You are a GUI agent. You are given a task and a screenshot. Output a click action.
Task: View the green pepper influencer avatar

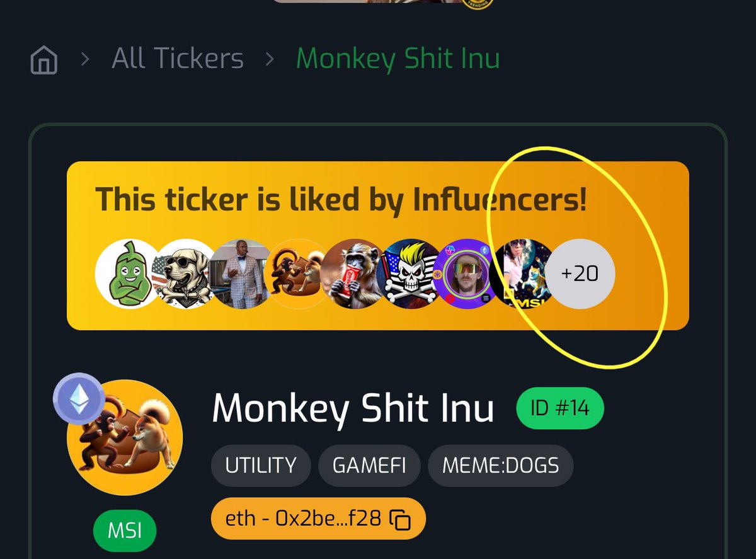click(129, 274)
